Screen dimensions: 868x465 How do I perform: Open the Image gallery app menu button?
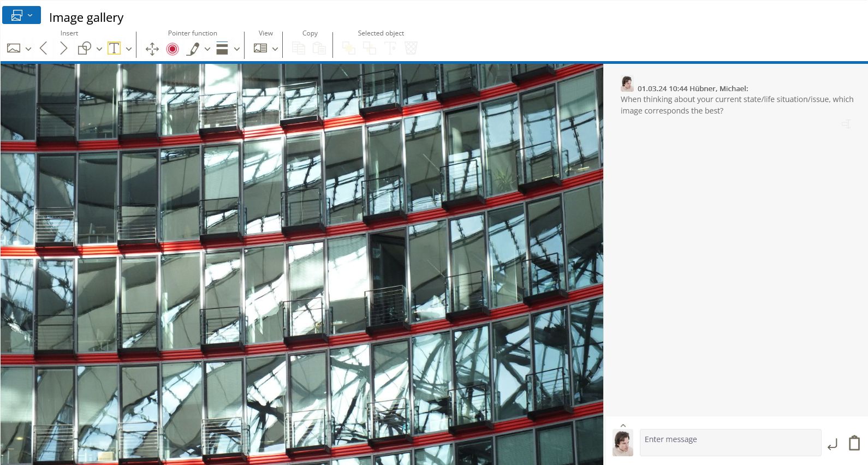pos(21,15)
